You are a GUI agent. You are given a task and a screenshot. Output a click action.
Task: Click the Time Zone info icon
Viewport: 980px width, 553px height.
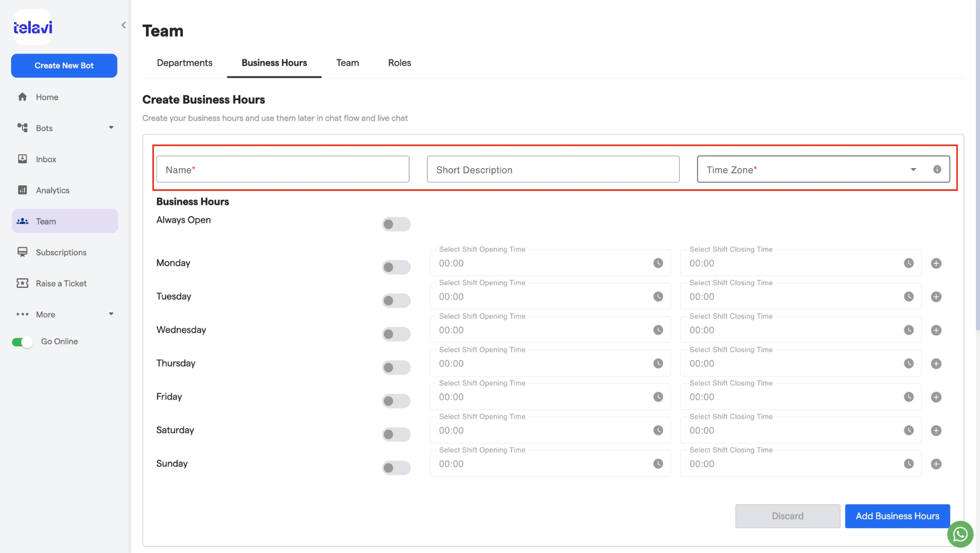coord(937,169)
